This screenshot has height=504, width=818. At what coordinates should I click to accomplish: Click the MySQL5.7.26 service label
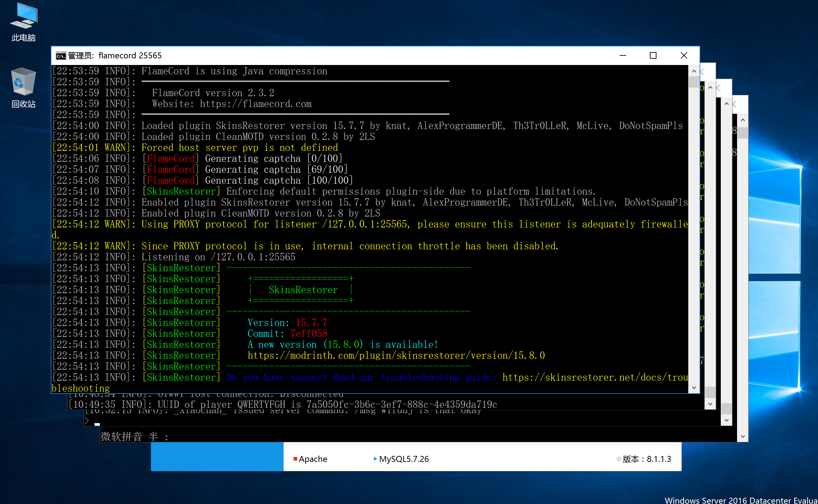tap(403, 459)
